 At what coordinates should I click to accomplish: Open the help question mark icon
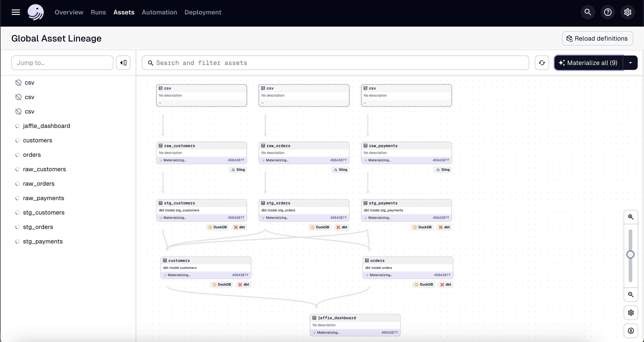608,12
